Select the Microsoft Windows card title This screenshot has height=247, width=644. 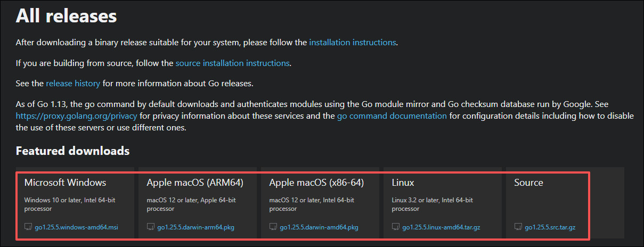click(x=65, y=183)
